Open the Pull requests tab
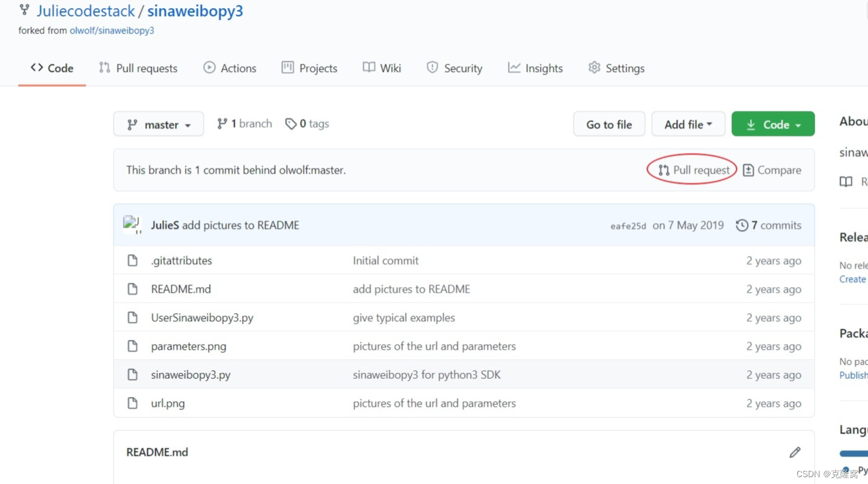 click(x=138, y=68)
